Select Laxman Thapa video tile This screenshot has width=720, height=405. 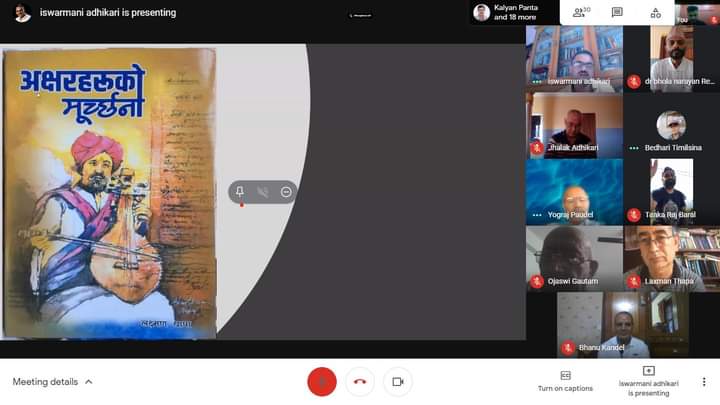click(x=672, y=259)
